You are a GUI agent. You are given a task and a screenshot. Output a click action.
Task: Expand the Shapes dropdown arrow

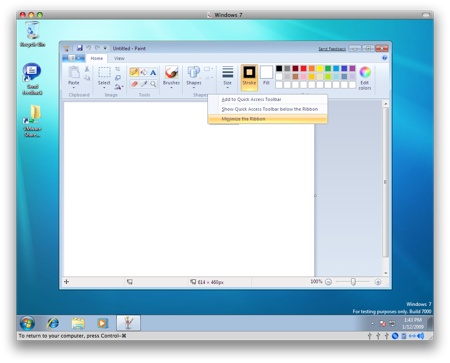click(194, 88)
